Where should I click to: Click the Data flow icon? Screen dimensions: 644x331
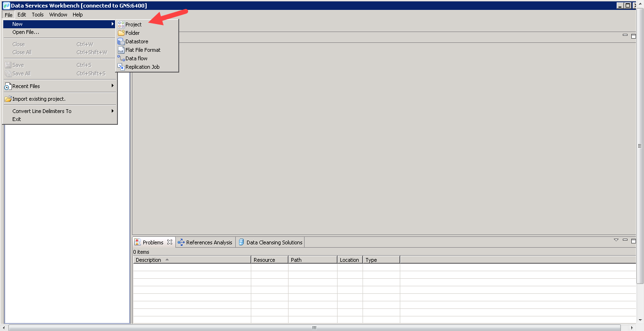click(x=121, y=58)
